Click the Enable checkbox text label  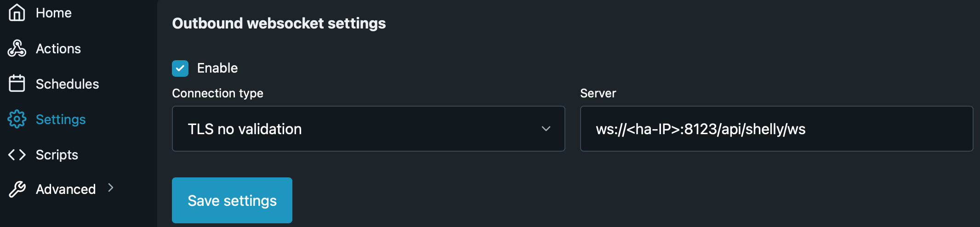pos(217,68)
